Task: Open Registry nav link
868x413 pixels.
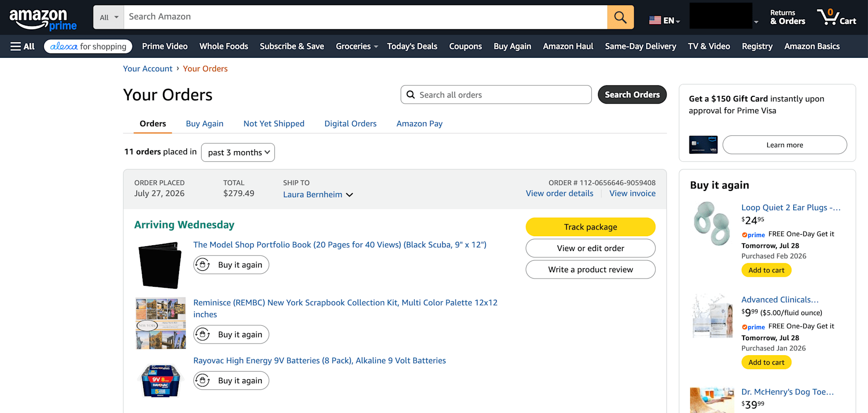Action: pyautogui.click(x=757, y=46)
